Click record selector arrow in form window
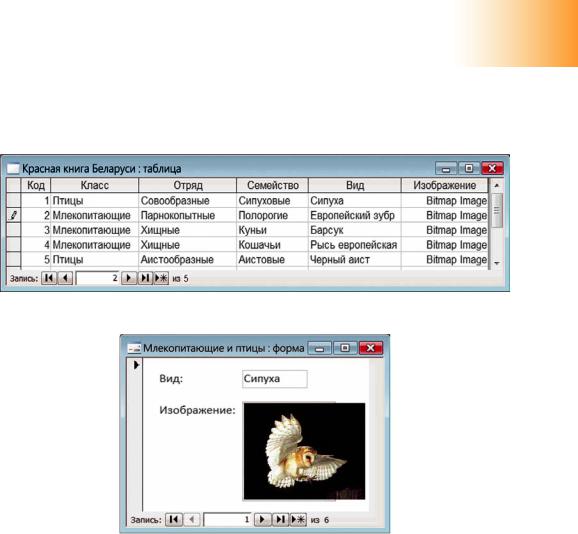The height and width of the screenshot is (534, 578). click(x=136, y=365)
